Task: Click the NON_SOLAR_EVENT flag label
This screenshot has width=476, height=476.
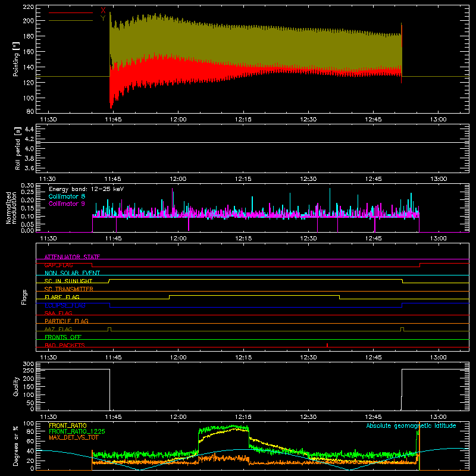Action: pyautogui.click(x=72, y=273)
